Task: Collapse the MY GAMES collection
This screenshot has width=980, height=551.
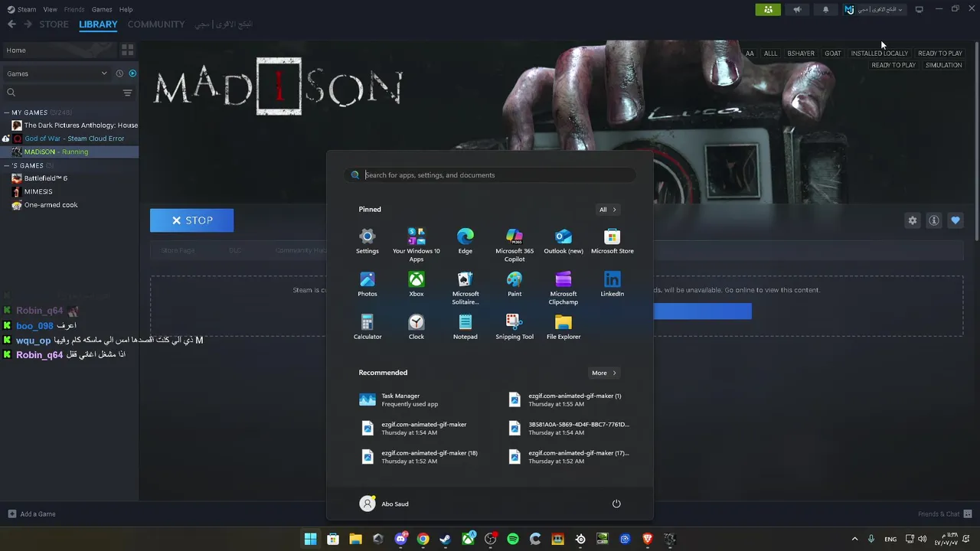Action: pos(7,112)
